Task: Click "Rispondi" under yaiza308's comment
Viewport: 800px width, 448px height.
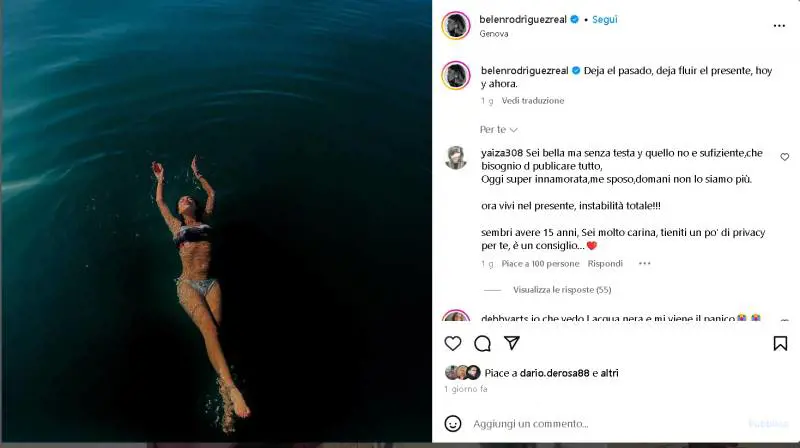Action: [x=605, y=264]
